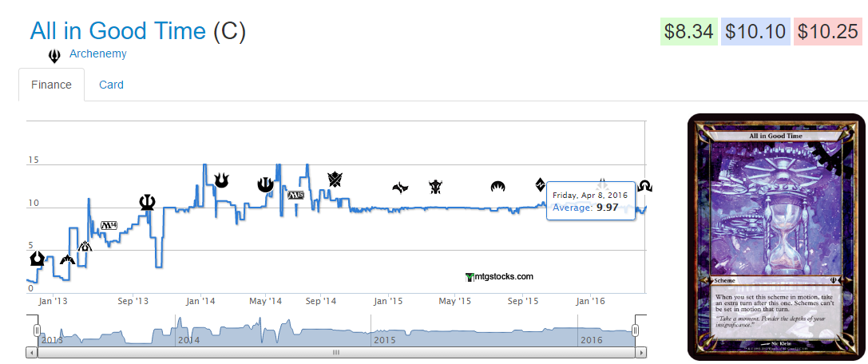This screenshot has width=868, height=364.
Task: Click the Return to Ravnica set icon
Action: pos(38,258)
